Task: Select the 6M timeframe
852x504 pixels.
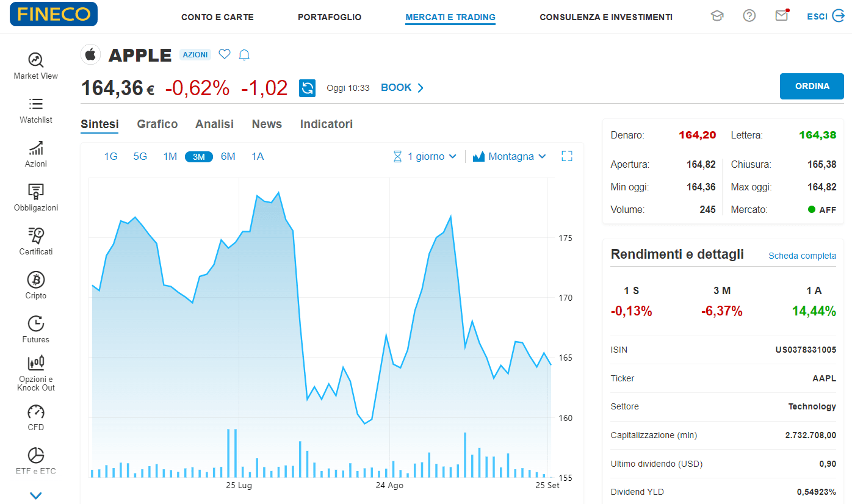Action: pyautogui.click(x=228, y=156)
